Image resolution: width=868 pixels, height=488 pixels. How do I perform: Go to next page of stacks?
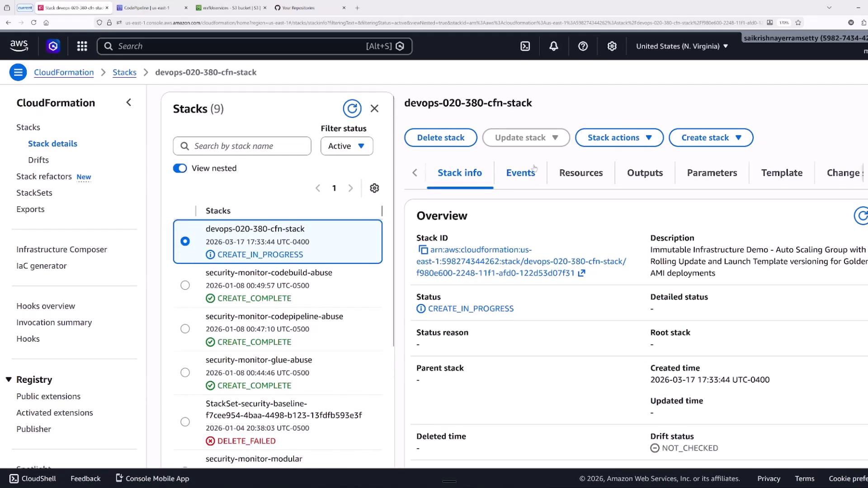click(350, 188)
